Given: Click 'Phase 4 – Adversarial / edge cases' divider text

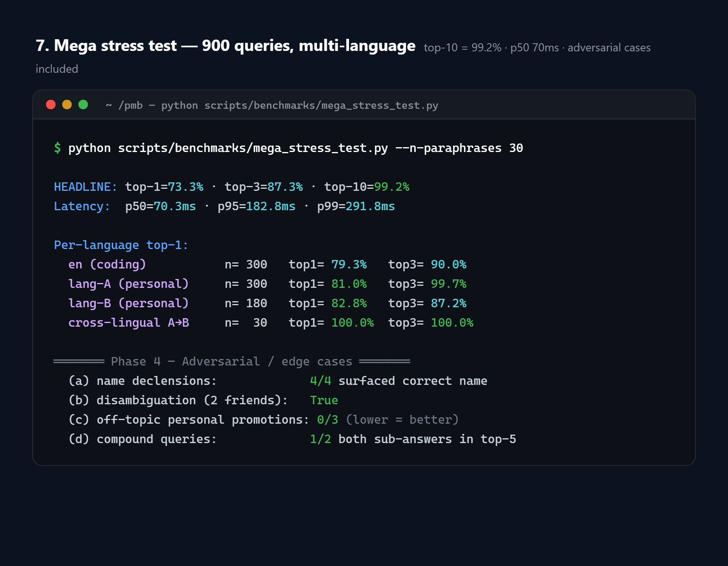Looking at the screenshot, I should point(232,361).
